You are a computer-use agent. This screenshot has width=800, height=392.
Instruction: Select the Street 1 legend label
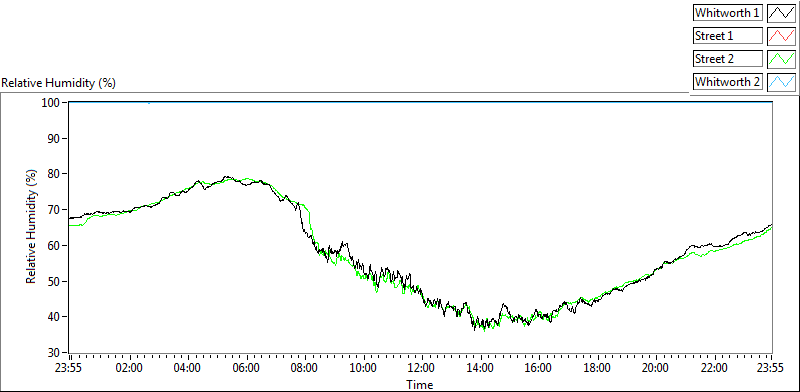tap(728, 36)
